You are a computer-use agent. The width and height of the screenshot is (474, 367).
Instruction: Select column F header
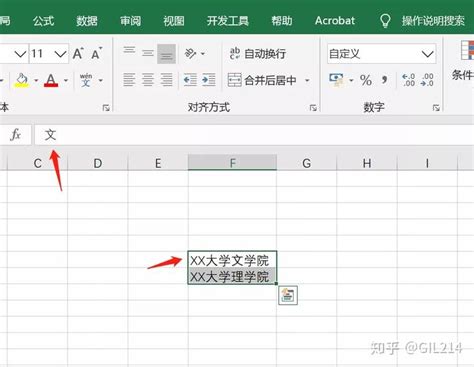[232, 163]
